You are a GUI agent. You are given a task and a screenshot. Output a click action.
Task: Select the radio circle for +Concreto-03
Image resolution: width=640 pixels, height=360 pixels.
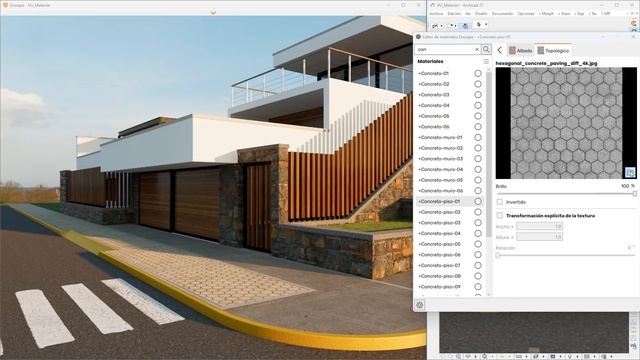click(x=478, y=95)
